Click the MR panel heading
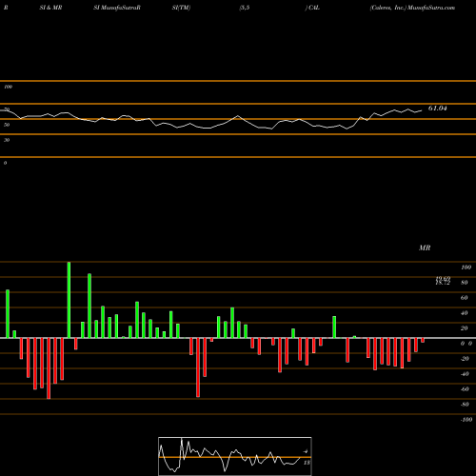The image size is (476, 476). (425, 248)
